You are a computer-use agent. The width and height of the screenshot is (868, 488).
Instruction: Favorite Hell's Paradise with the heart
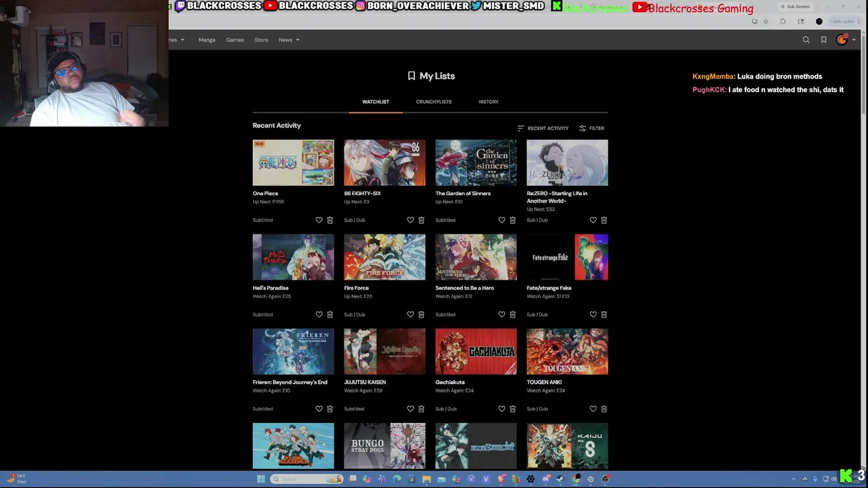coord(319,314)
